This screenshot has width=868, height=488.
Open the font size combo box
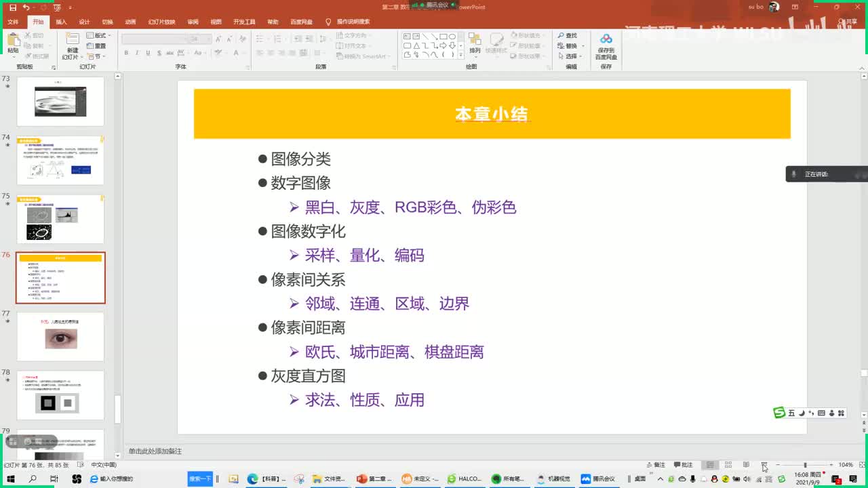tap(201, 39)
